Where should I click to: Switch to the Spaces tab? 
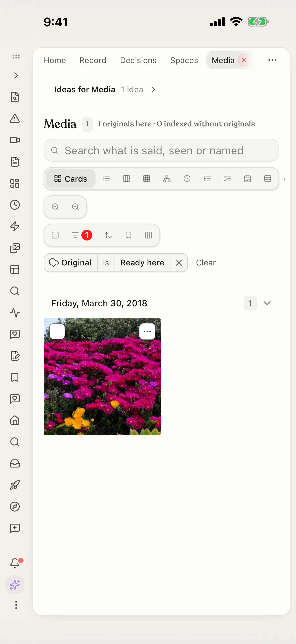(x=184, y=60)
